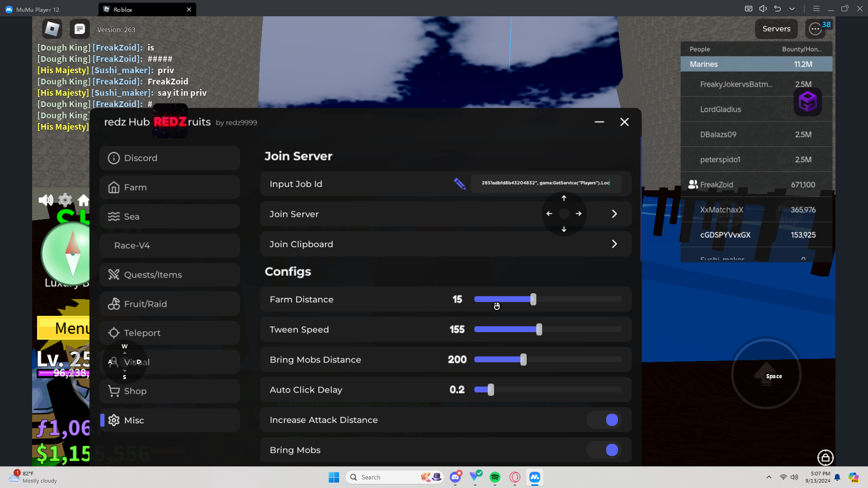Open the checkmark app in taskbar

tap(475, 477)
